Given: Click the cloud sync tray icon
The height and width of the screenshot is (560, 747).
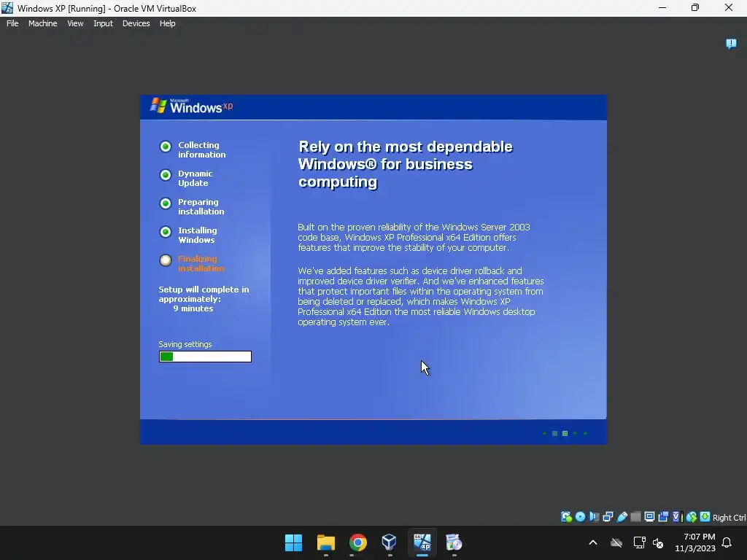Looking at the screenshot, I should coord(616,542).
